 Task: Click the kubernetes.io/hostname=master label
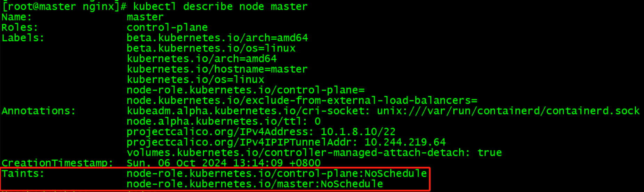pyautogui.click(x=217, y=69)
